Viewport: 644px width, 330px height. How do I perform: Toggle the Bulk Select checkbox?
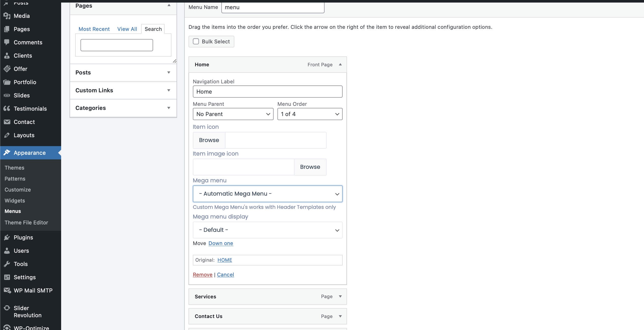point(196,41)
